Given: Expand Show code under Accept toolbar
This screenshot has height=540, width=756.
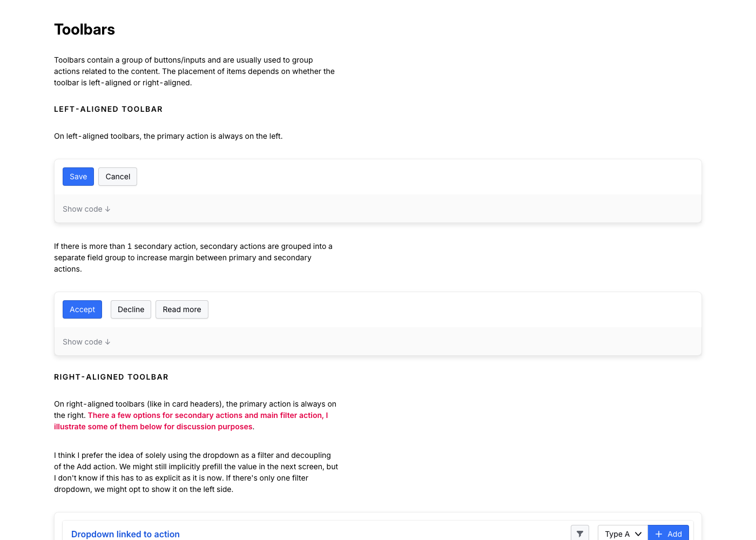Looking at the screenshot, I should [x=83, y=342].
